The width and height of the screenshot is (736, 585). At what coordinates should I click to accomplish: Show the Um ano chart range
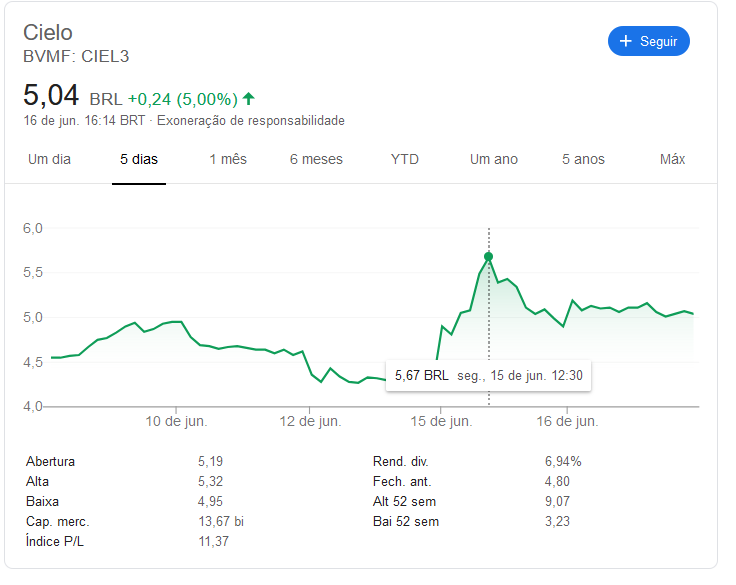click(494, 159)
